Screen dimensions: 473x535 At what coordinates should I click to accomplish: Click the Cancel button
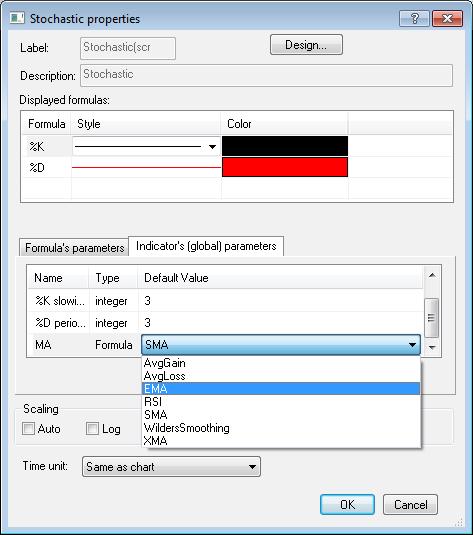410,504
